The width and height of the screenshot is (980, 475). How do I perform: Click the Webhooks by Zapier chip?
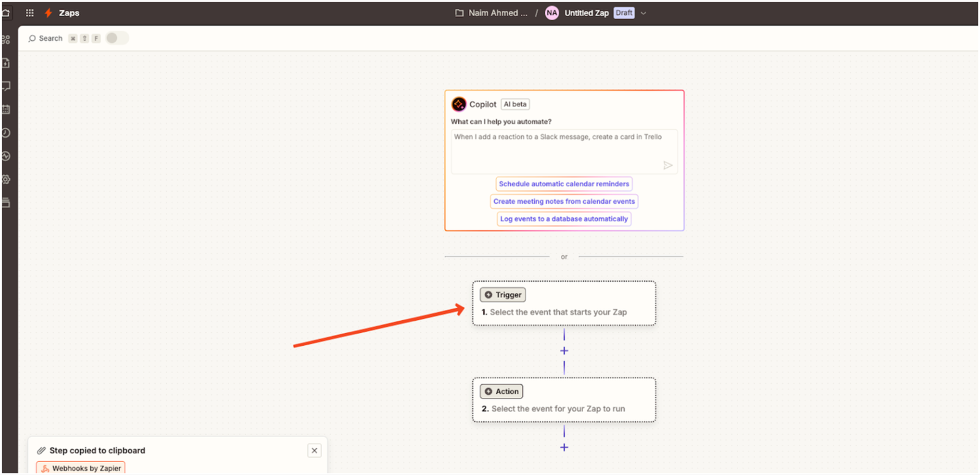(81, 468)
